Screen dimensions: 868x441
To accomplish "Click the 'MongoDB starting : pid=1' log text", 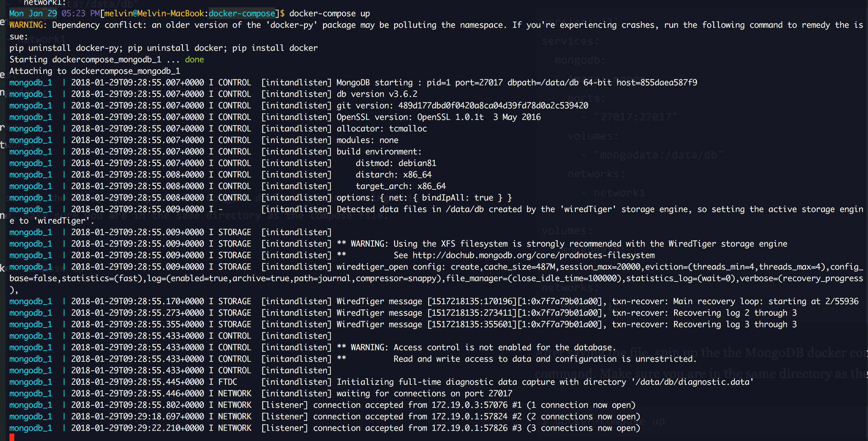I will [x=393, y=83].
